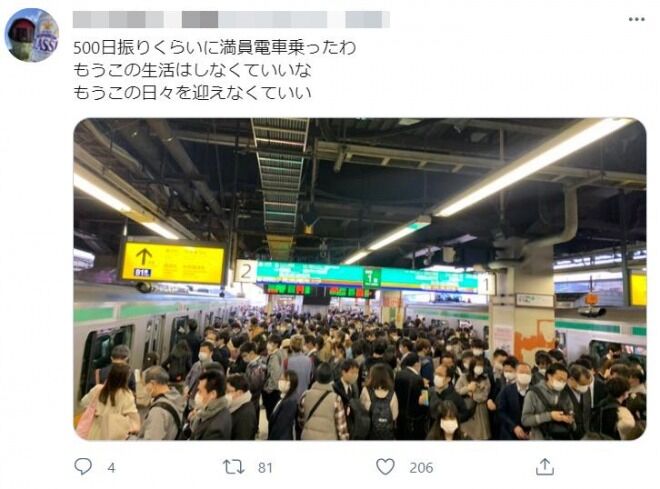The width and height of the screenshot is (660, 489).
Task: Open the author's profile avatar
Action: coord(32,35)
